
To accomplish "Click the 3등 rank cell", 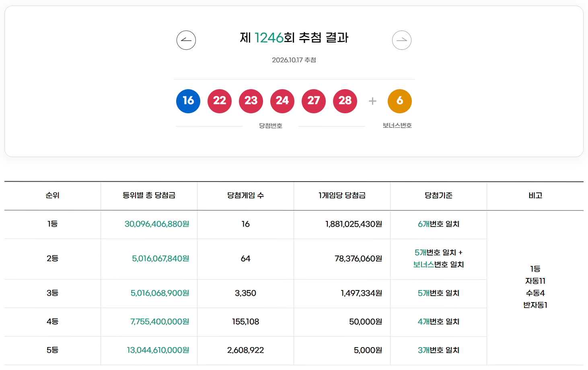I will [53, 293].
